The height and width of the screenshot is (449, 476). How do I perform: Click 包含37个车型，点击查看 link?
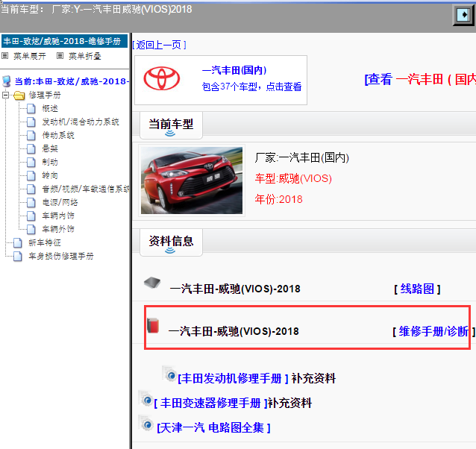pos(252,87)
